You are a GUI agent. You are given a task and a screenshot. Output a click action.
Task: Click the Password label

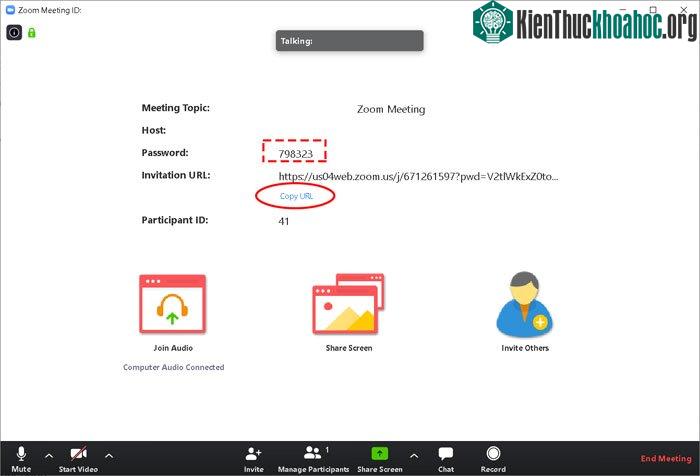(165, 153)
